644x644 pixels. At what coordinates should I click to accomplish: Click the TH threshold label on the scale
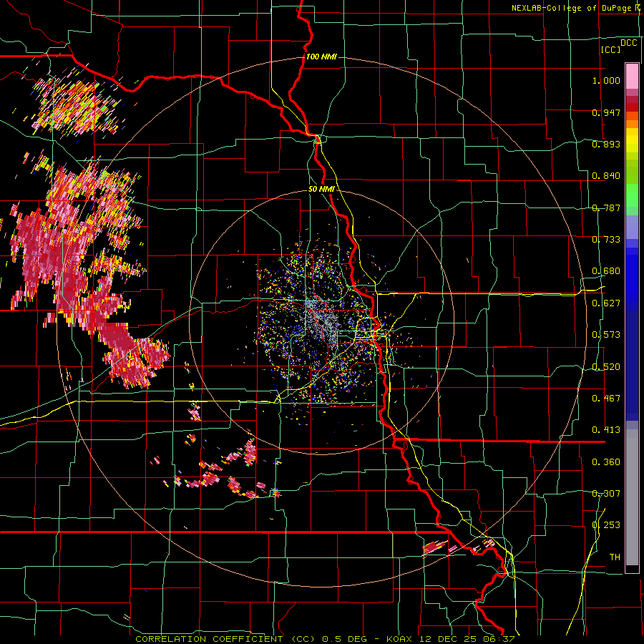pos(615,557)
